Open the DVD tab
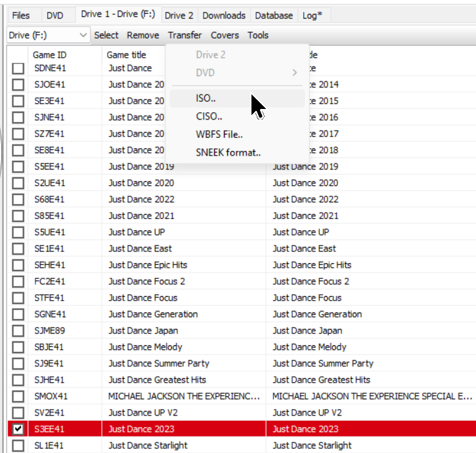This screenshot has height=453, width=476. pos(55,15)
